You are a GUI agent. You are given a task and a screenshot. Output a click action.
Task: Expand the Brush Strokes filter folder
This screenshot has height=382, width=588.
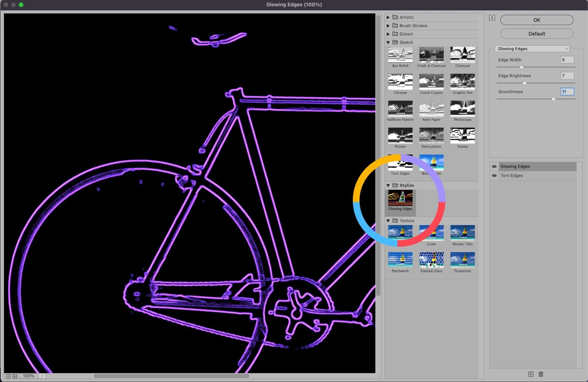point(388,26)
